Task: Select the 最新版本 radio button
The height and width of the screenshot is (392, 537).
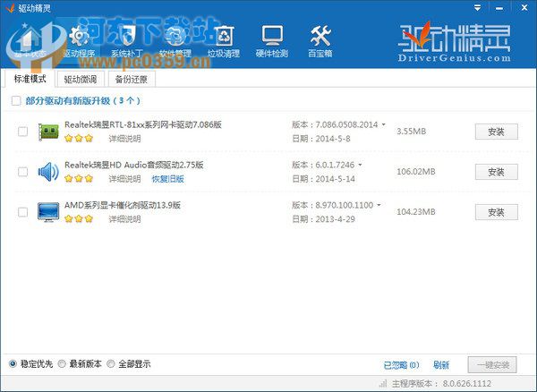Action: pyautogui.click(x=62, y=364)
